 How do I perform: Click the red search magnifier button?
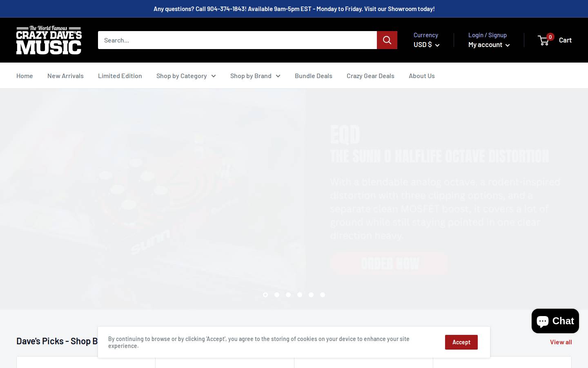click(x=387, y=40)
